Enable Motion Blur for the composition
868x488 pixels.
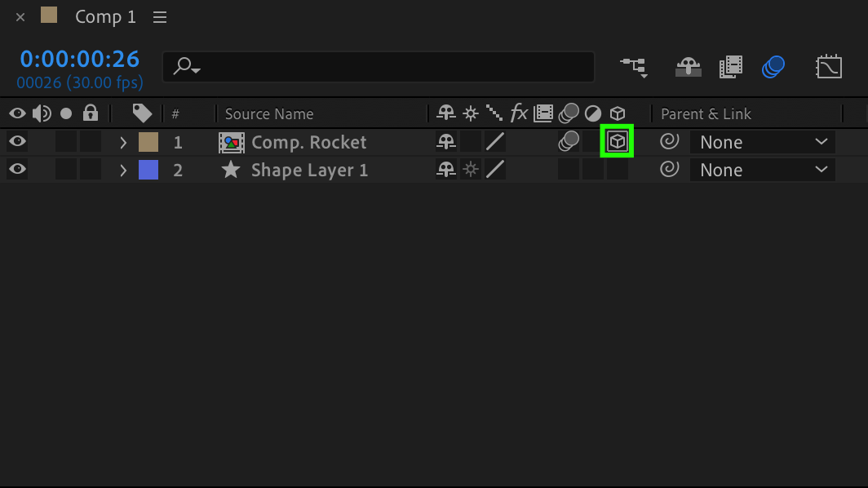773,67
